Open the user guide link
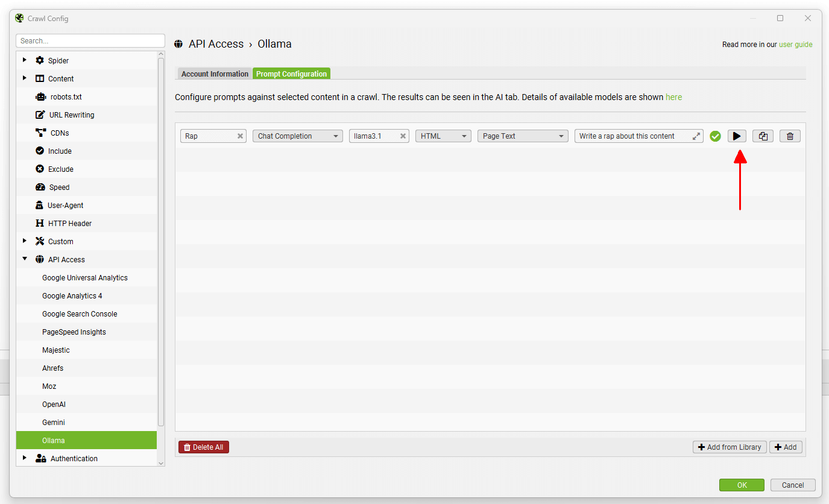The image size is (829, 504). 795,45
